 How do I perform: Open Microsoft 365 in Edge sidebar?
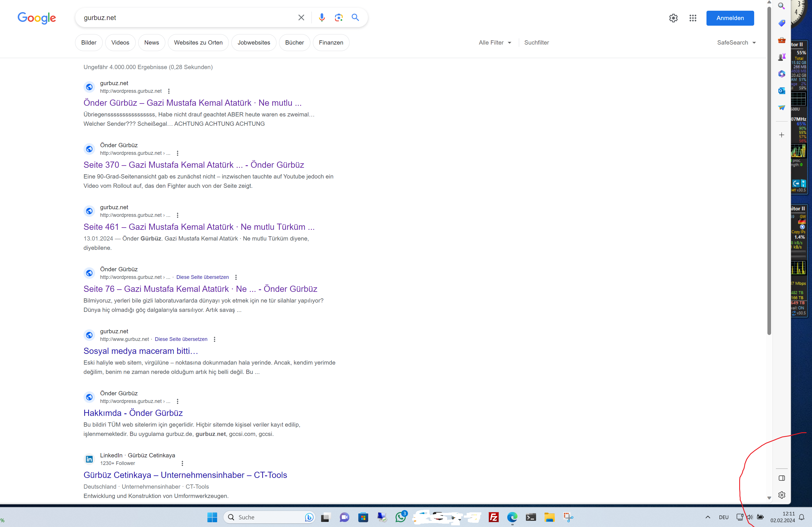[781, 74]
